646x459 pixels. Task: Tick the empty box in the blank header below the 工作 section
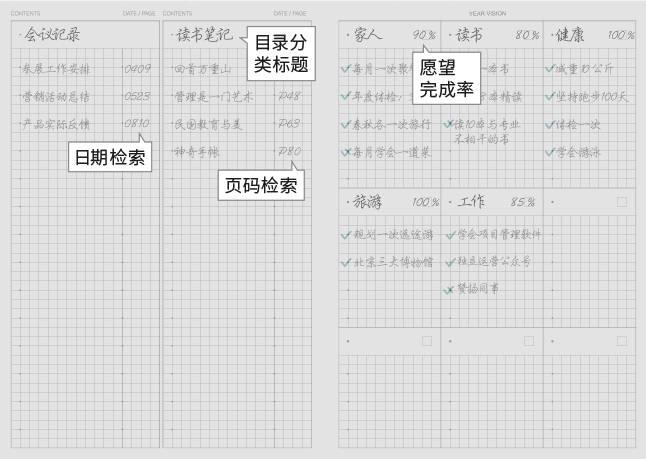[x=529, y=341]
